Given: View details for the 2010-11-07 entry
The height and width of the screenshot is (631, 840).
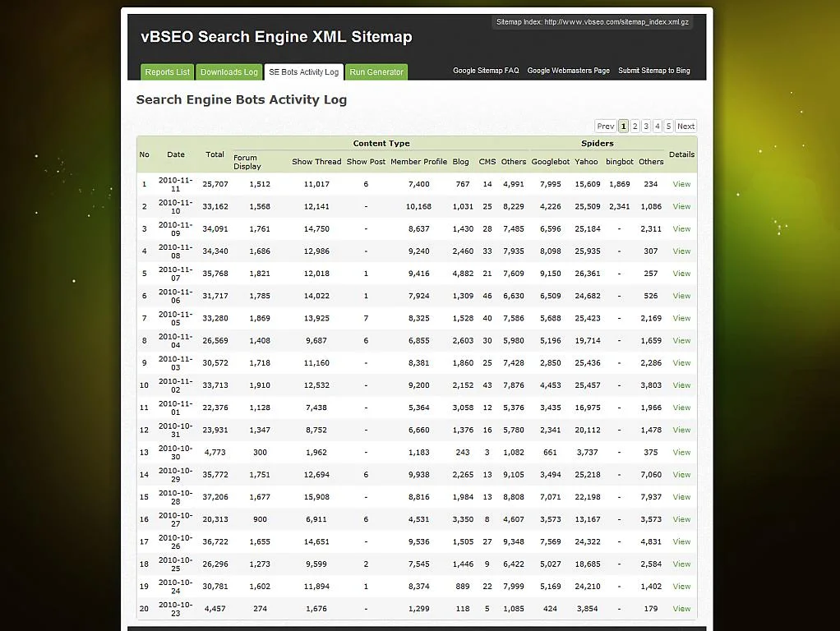Looking at the screenshot, I should click(x=681, y=274).
